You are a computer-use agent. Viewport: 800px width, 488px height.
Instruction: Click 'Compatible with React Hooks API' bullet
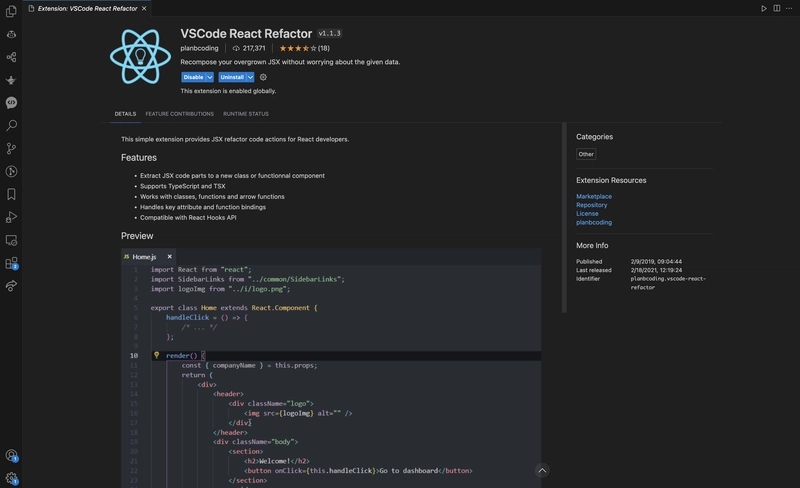[x=188, y=217]
